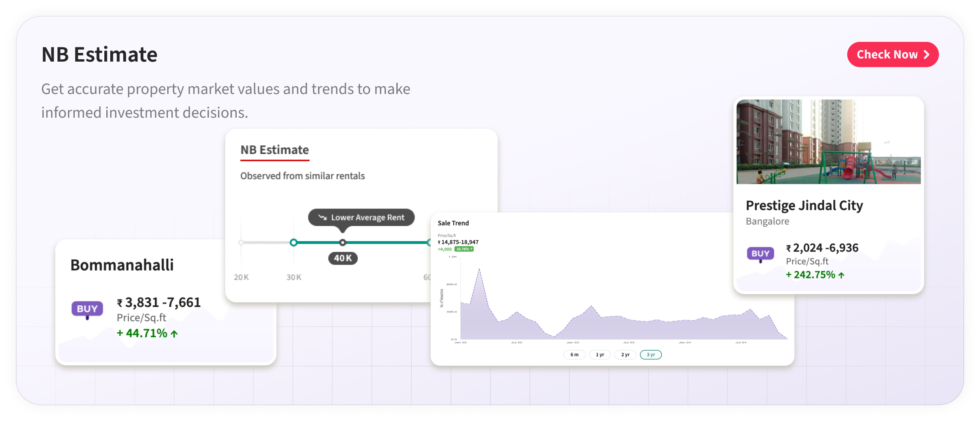Open the NB Estimate underlined tab
The height and width of the screenshot is (421, 980).
click(275, 150)
